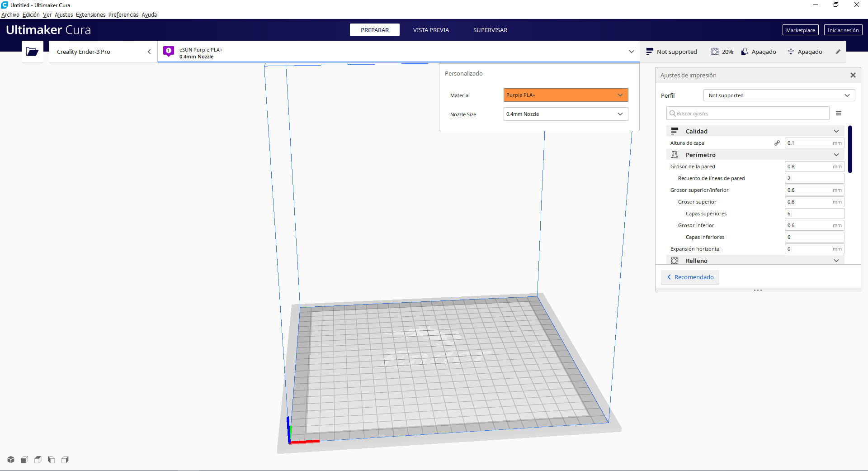This screenshot has width=868, height=471.
Task: Switch to left side view icon
Action: click(52, 460)
